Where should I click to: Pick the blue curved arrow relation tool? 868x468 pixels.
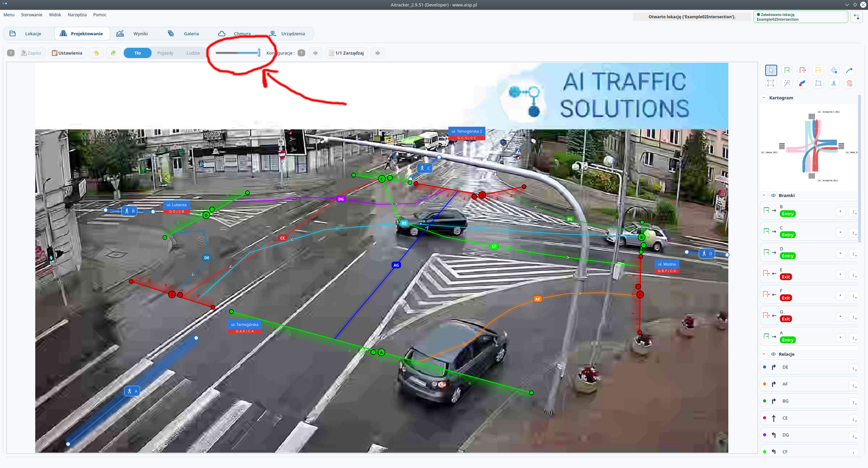849,70
